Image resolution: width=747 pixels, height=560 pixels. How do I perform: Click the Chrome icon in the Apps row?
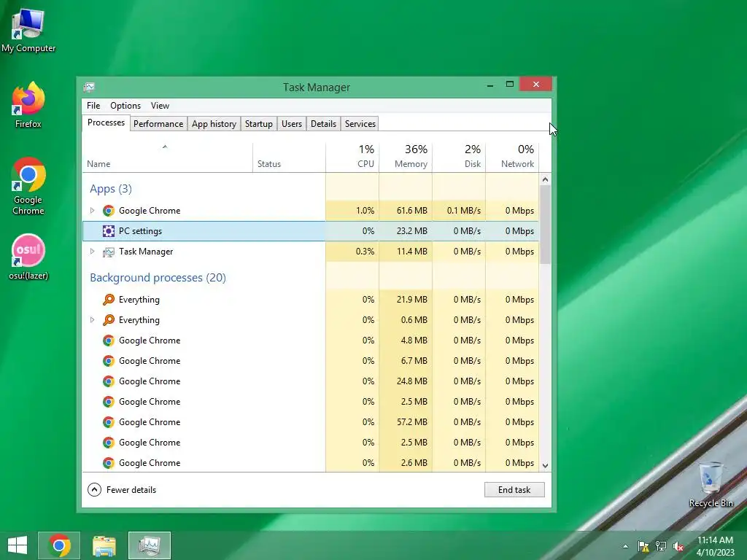coord(109,211)
